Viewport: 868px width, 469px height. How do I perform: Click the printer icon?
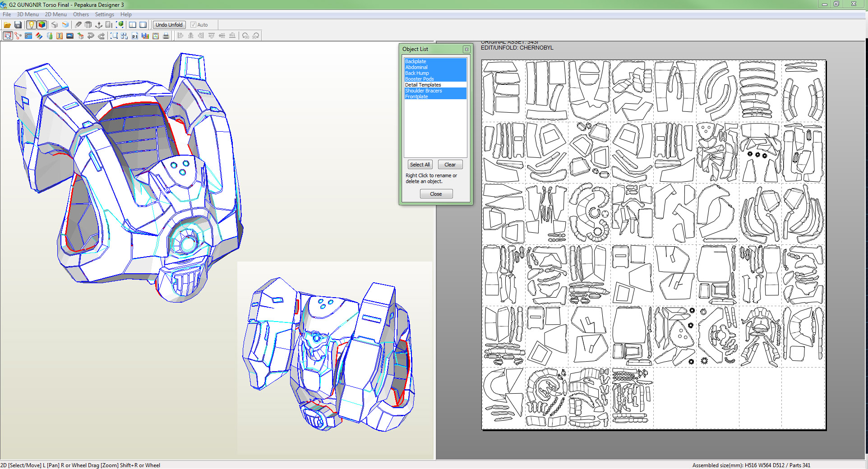click(x=166, y=36)
